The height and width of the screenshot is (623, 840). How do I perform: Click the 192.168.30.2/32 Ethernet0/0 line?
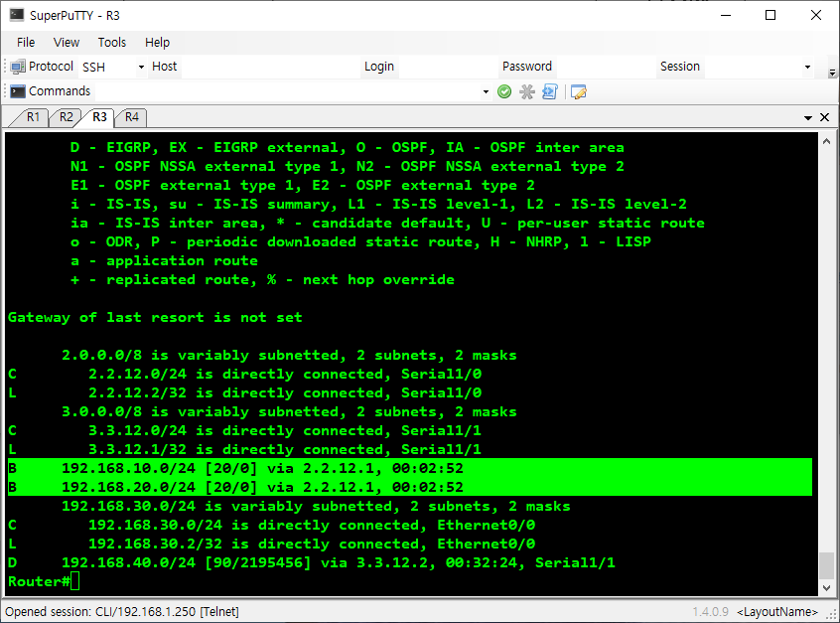(x=272, y=544)
